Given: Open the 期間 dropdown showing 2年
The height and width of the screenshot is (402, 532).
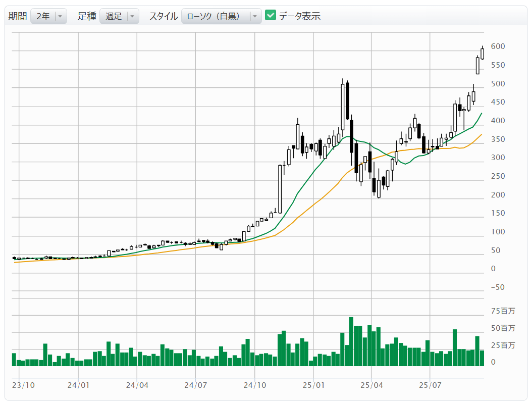Looking at the screenshot, I should (43, 16).
